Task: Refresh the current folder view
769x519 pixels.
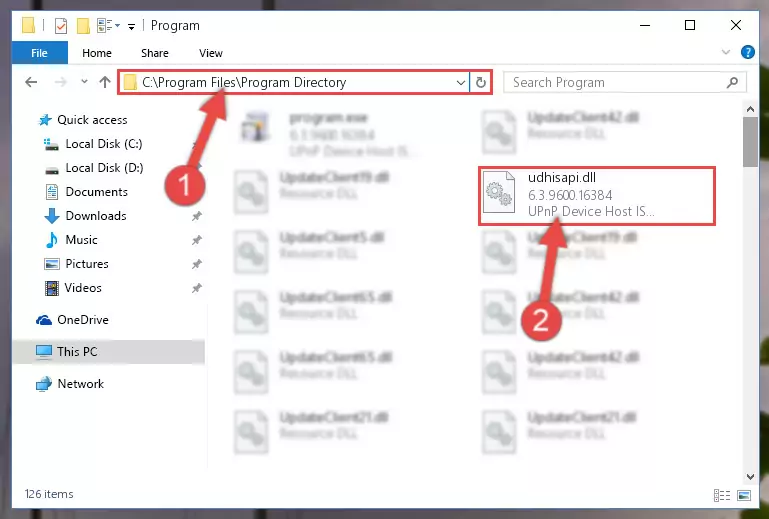Action: click(481, 82)
